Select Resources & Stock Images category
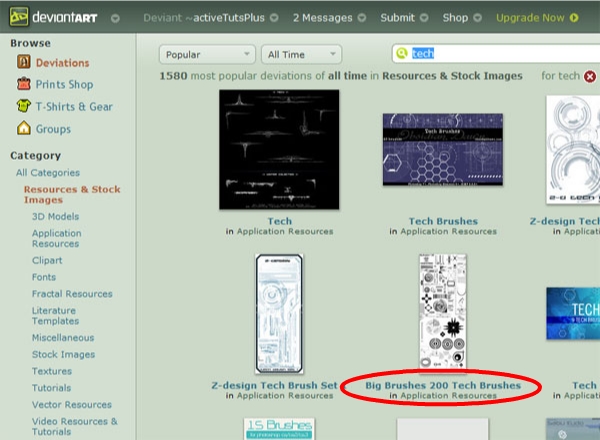Image resolution: width=600 pixels, height=440 pixels. 72,194
